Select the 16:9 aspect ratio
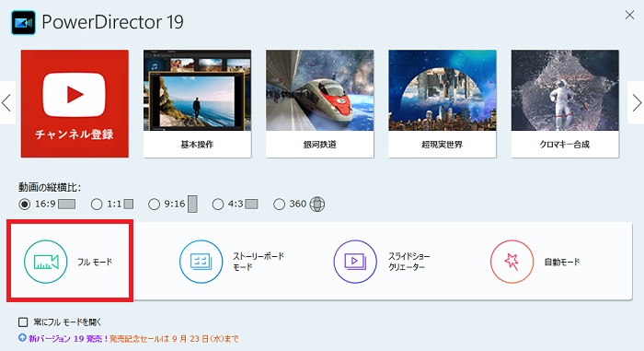 pyautogui.click(x=25, y=205)
